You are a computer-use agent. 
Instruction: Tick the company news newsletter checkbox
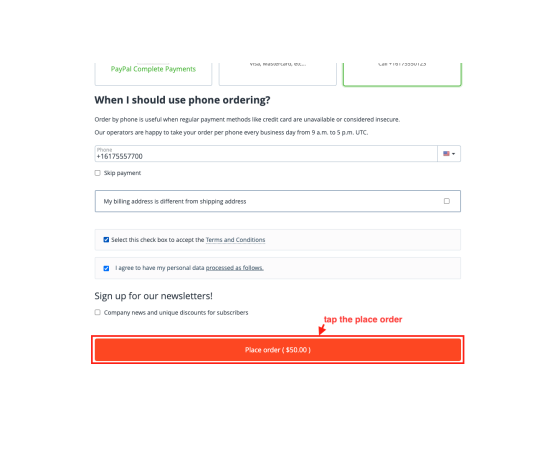pyautogui.click(x=98, y=312)
